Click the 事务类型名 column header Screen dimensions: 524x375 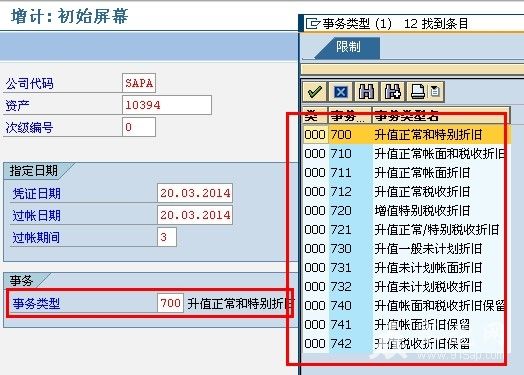click(x=441, y=116)
